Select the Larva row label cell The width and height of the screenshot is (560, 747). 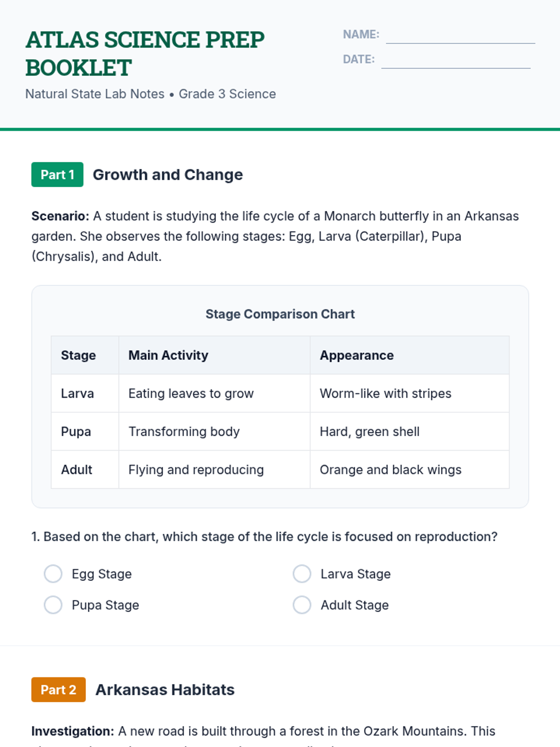[77, 394]
